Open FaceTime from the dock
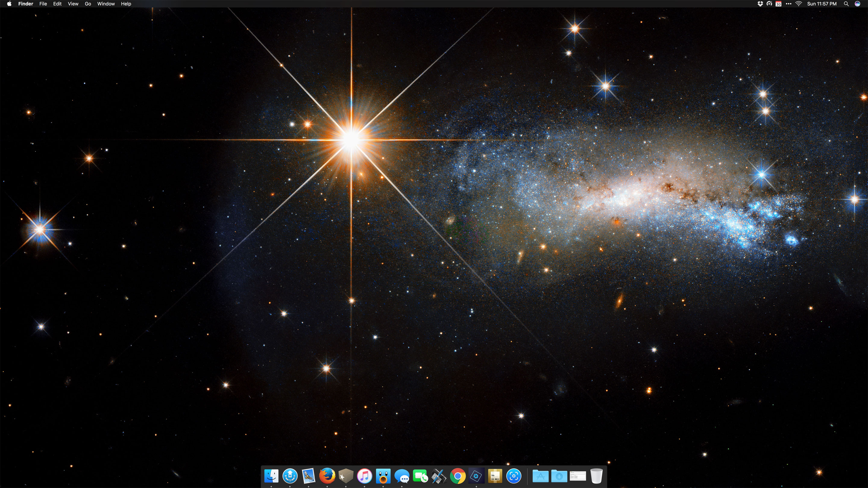 click(420, 476)
